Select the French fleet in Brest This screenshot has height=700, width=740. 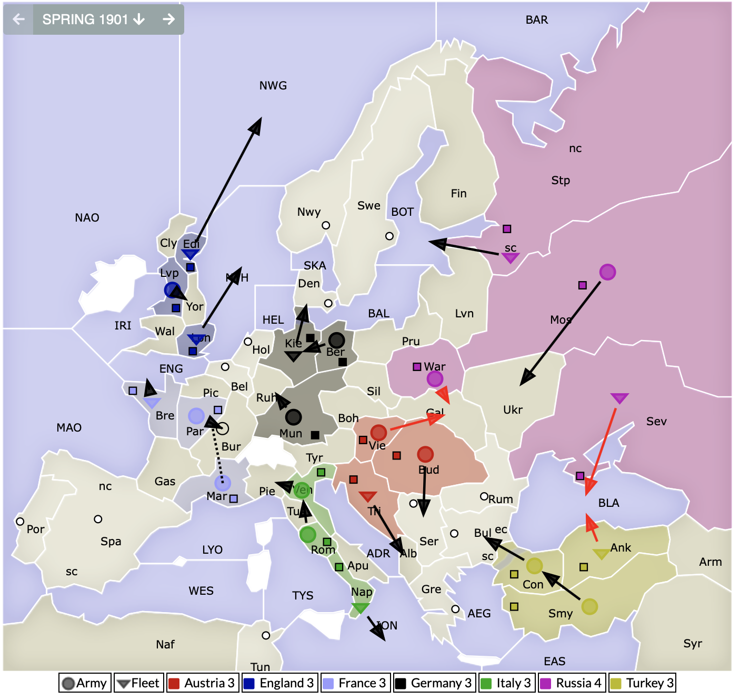(152, 403)
